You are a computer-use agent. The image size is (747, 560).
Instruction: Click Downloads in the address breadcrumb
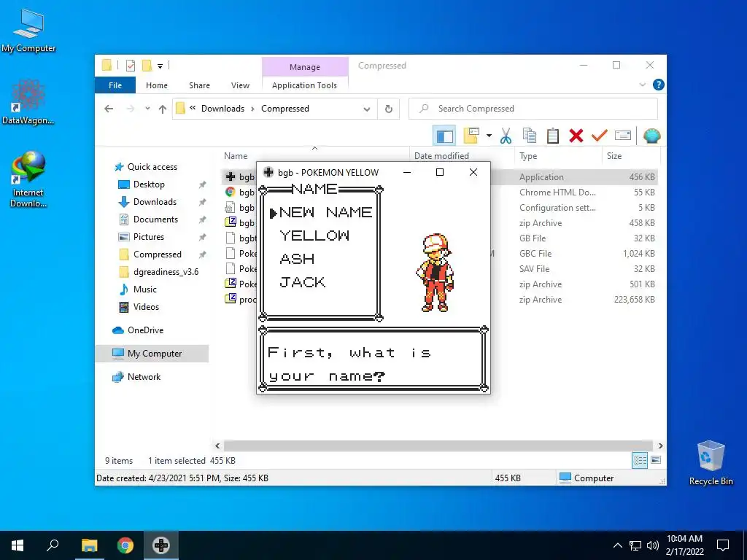[222, 109]
